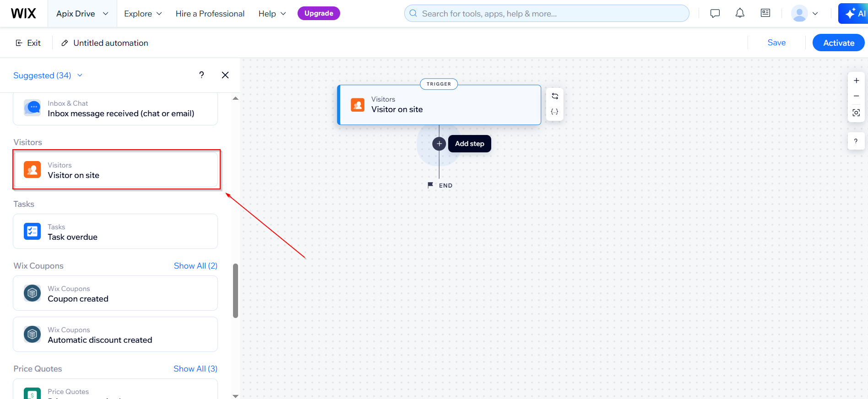Expand the account dropdown chevron

pyautogui.click(x=815, y=14)
